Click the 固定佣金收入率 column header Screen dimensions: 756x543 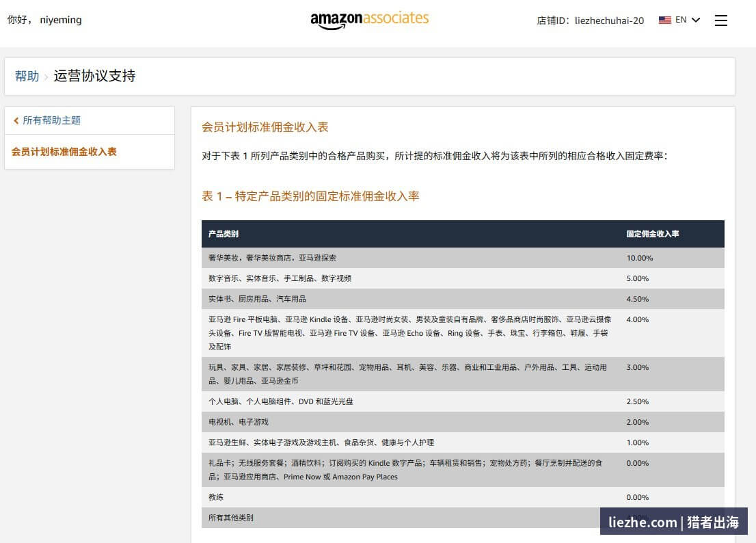point(652,234)
